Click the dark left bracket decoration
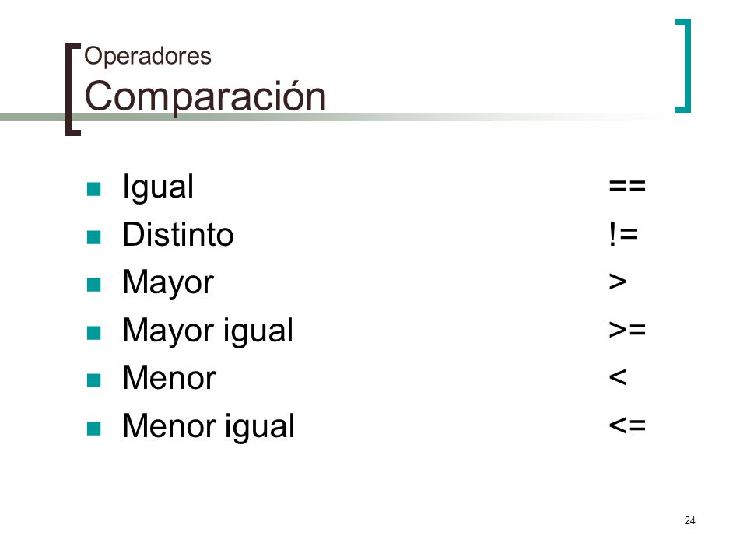 [x=73, y=89]
